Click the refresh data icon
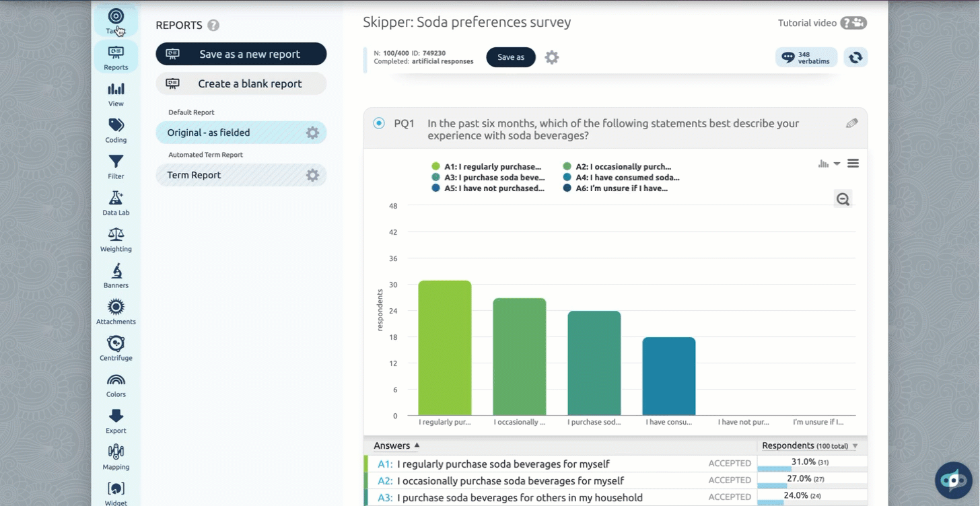The image size is (980, 506). point(855,58)
